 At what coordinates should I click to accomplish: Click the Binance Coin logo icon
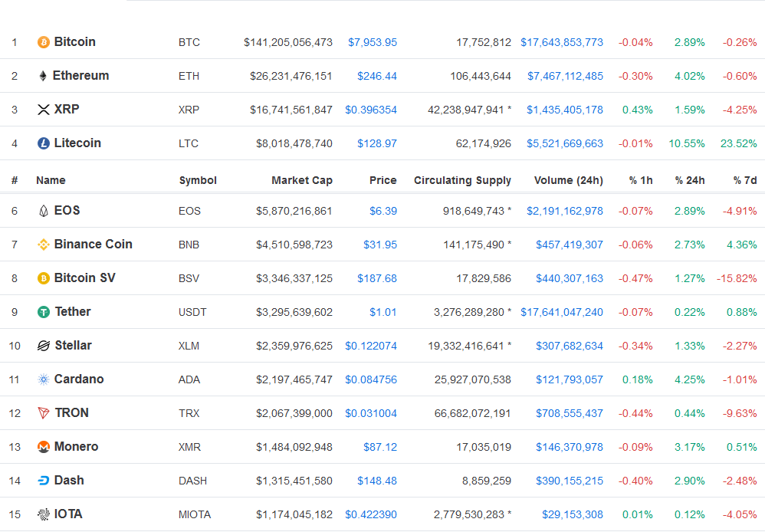(44, 244)
